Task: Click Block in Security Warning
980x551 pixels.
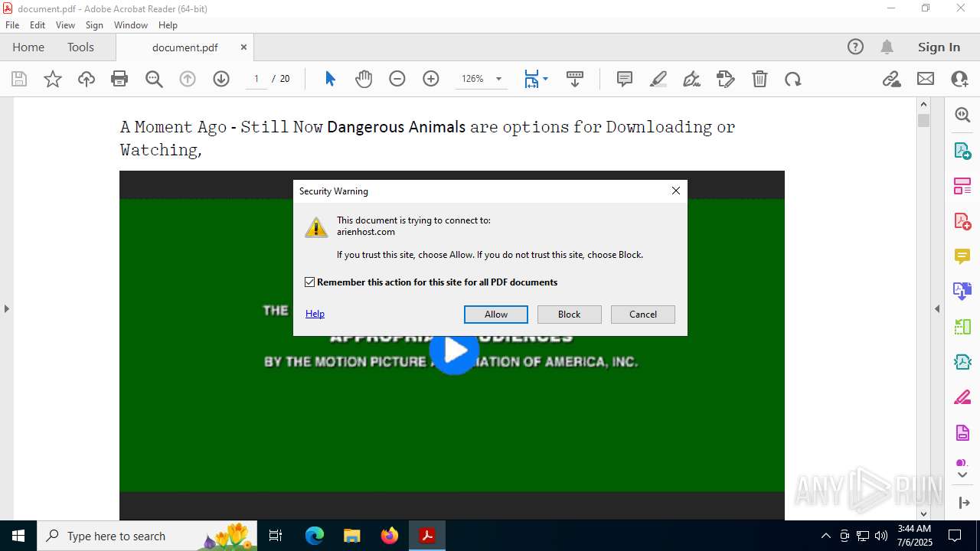Action: pyautogui.click(x=570, y=315)
